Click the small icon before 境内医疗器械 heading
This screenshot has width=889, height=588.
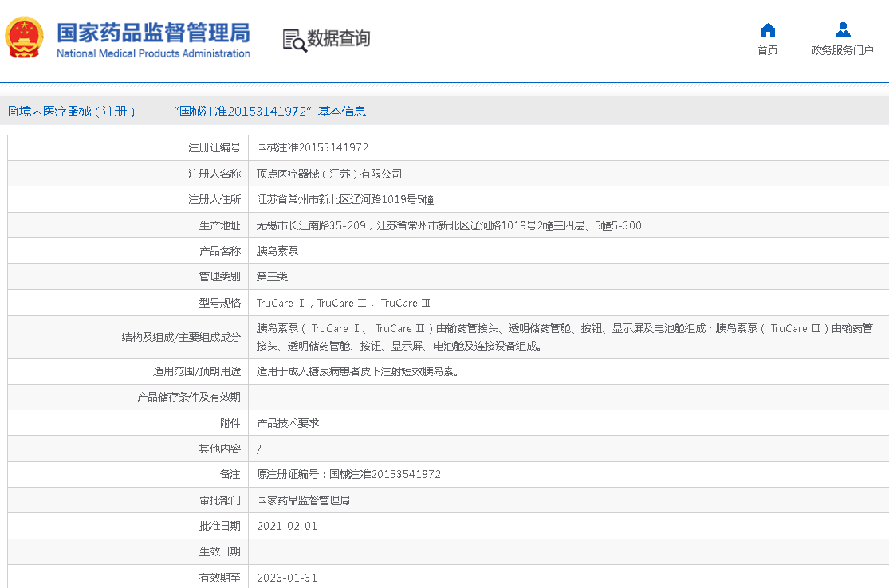[13, 112]
